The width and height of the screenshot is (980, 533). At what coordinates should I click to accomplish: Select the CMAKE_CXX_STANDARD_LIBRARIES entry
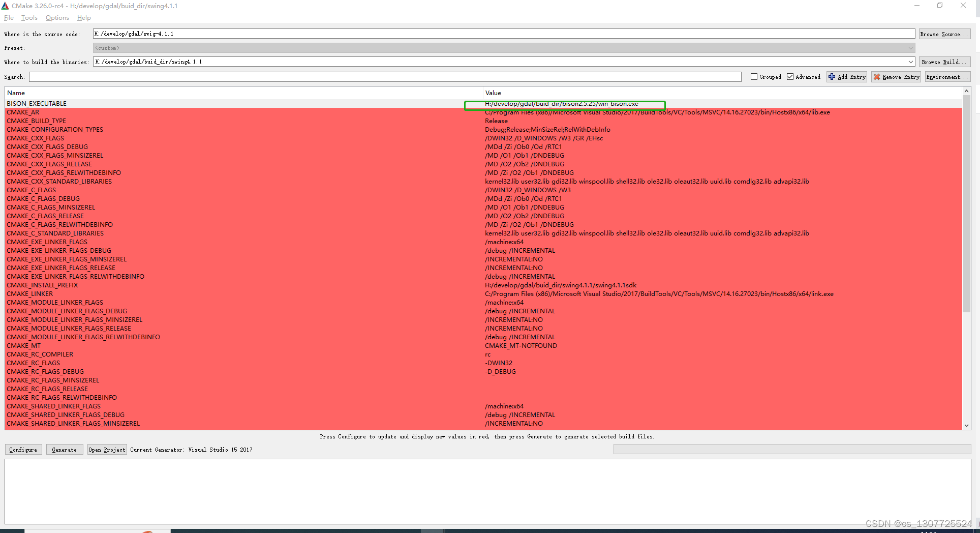pos(59,182)
